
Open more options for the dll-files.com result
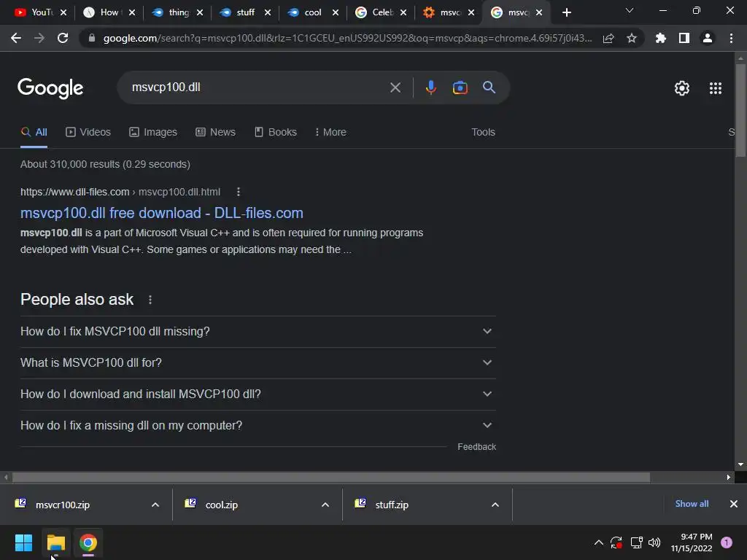(x=239, y=192)
